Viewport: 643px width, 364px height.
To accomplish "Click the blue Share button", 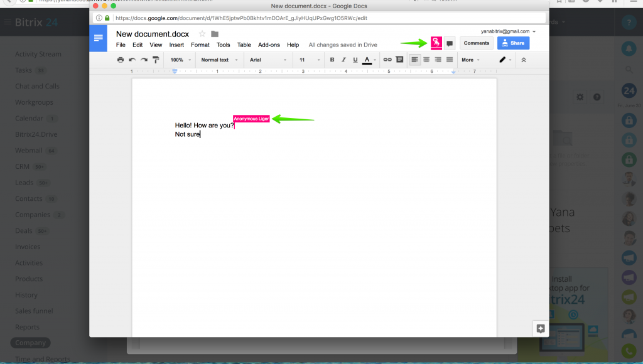I will [x=514, y=43].
